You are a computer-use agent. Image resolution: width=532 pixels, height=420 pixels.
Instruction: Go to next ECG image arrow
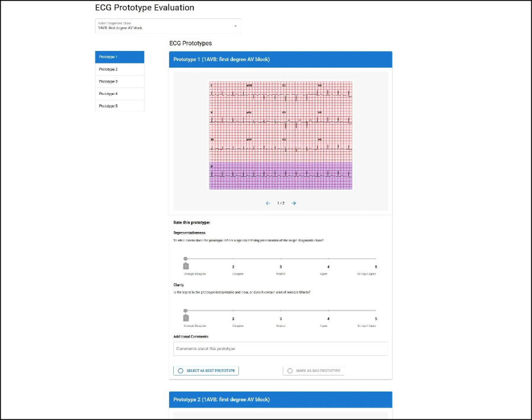294,203
